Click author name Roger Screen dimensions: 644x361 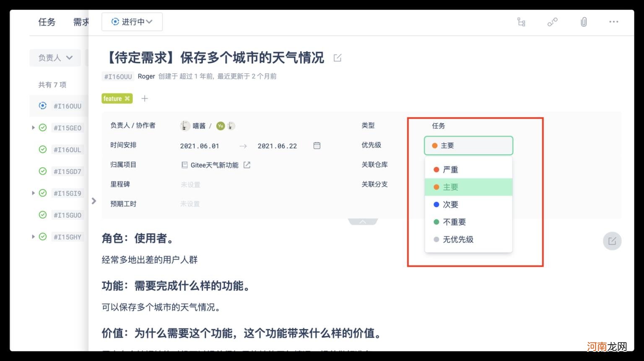coord(146,76)
